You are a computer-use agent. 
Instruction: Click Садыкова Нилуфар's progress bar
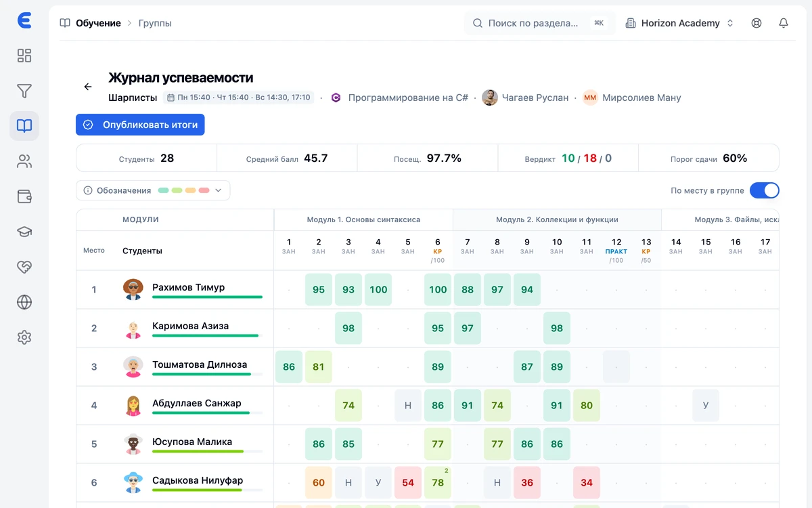tap(207, 490)
